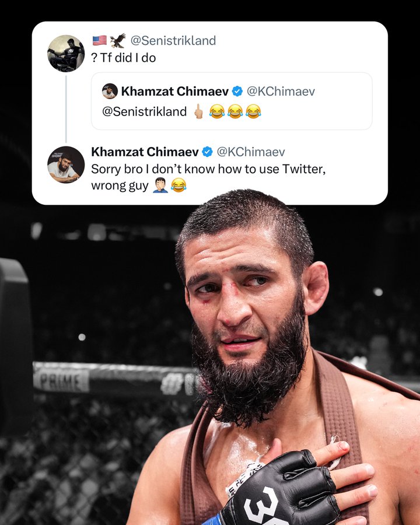Click the verified badge in the quoted tweet
Screen dimensions: 420x525
[x=237, y=91]
